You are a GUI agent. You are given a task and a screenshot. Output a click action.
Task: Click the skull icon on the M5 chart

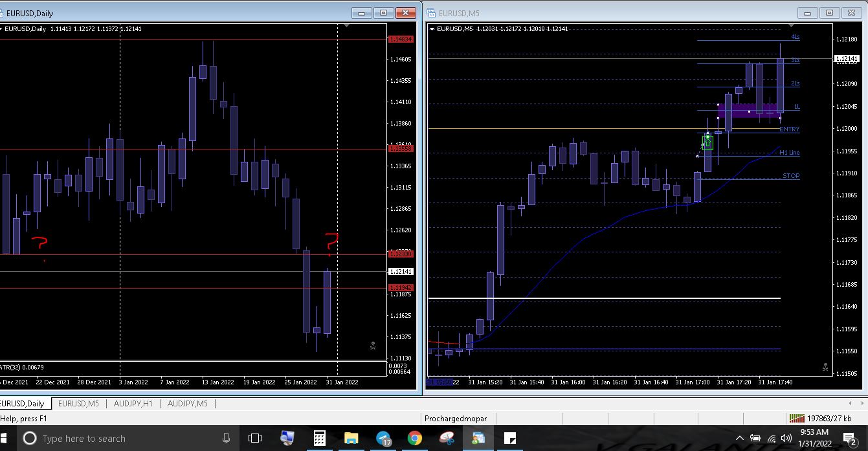coord(825,367)
